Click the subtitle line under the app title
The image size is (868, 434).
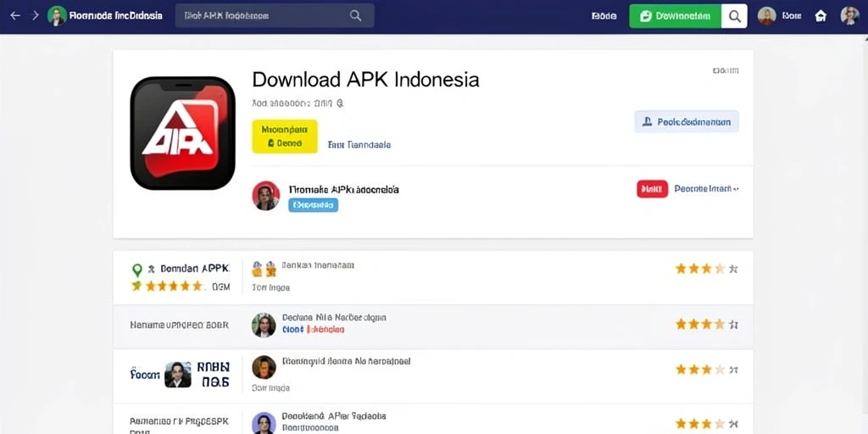coord(298,103)
